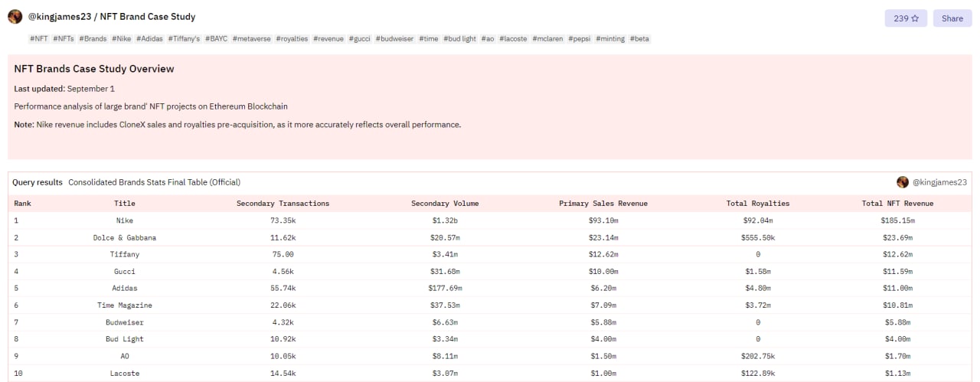Click the $92.04m total royalties cell
This screenshot has width=980, height=382.
click(x=758, y=220)
